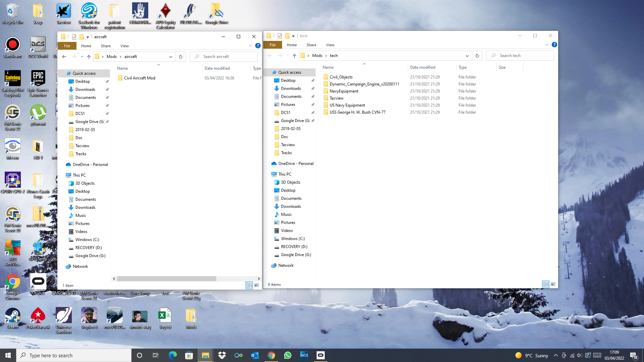
Task: Open the Tacview desktop shortcut
Action: point(63,14)
